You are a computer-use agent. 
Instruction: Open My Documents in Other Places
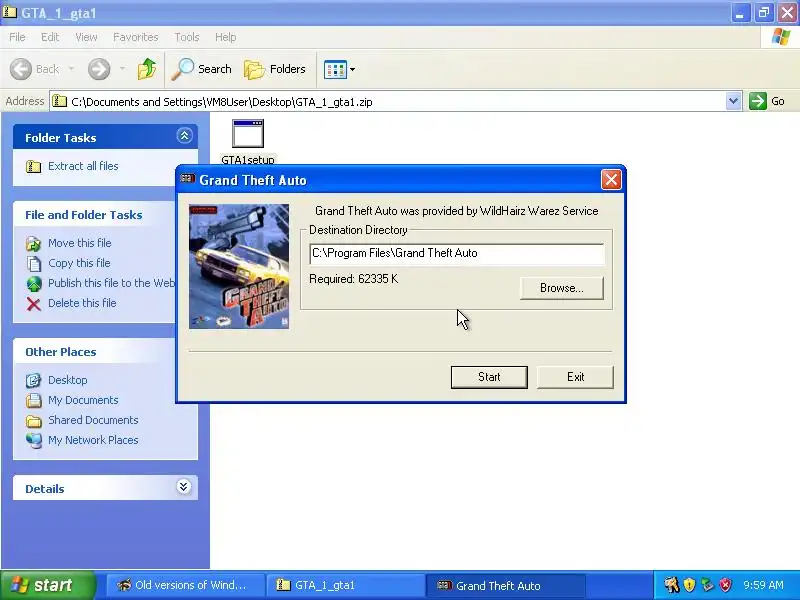tap(83, 400)
